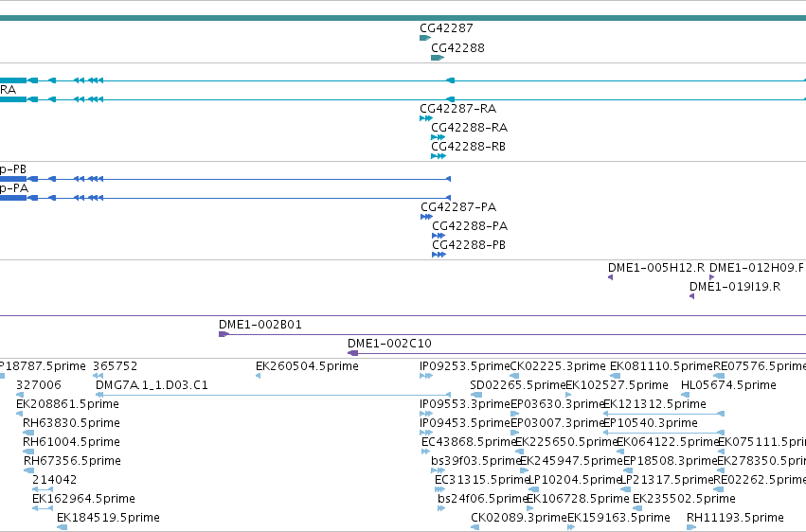Open the EK208861.5prime label
The image size is (806, 532).
67,404
